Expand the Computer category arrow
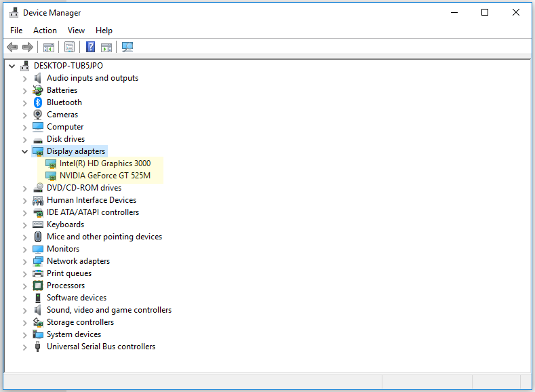Screen dimensions: 535x392 click(24, 128)
